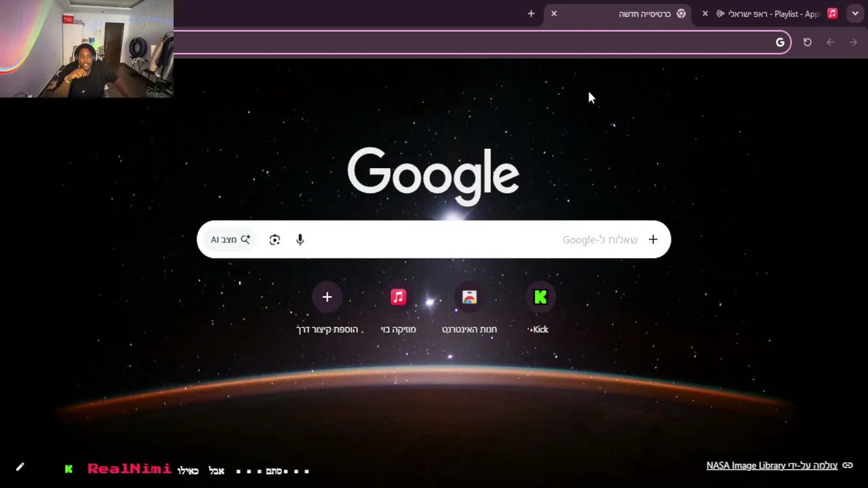Viewport: 868px width, 488px height.
Task: Activate the AI mode button
Action: pos(230,239)
